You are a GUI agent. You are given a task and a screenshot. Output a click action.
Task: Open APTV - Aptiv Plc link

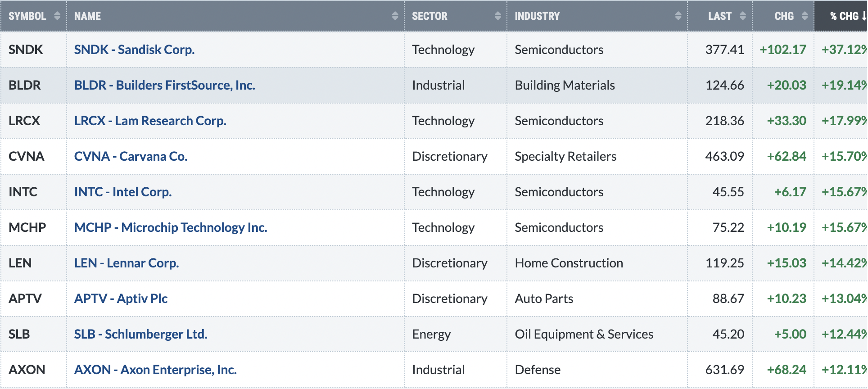tap(121, 299)
